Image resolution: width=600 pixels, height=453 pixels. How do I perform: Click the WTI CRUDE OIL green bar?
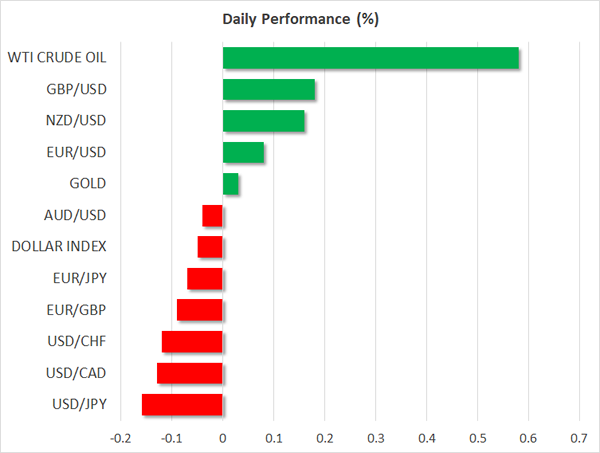pyautogui.click(x=370, y=58)
